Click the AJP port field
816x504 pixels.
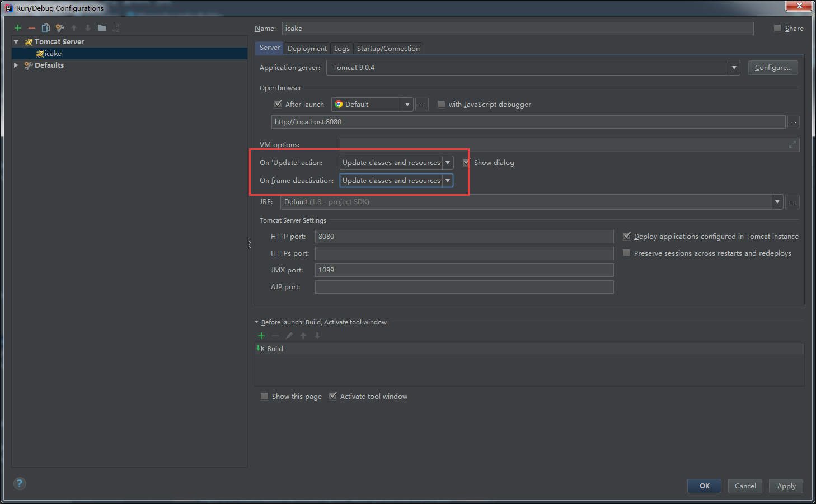click(465, 287)
